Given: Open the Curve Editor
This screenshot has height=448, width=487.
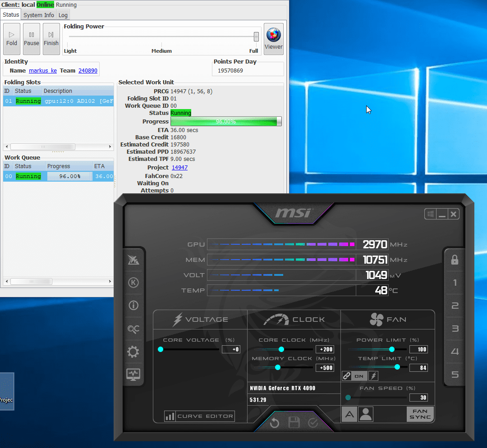Looking at the screenshot, I should tap(199, 416).
